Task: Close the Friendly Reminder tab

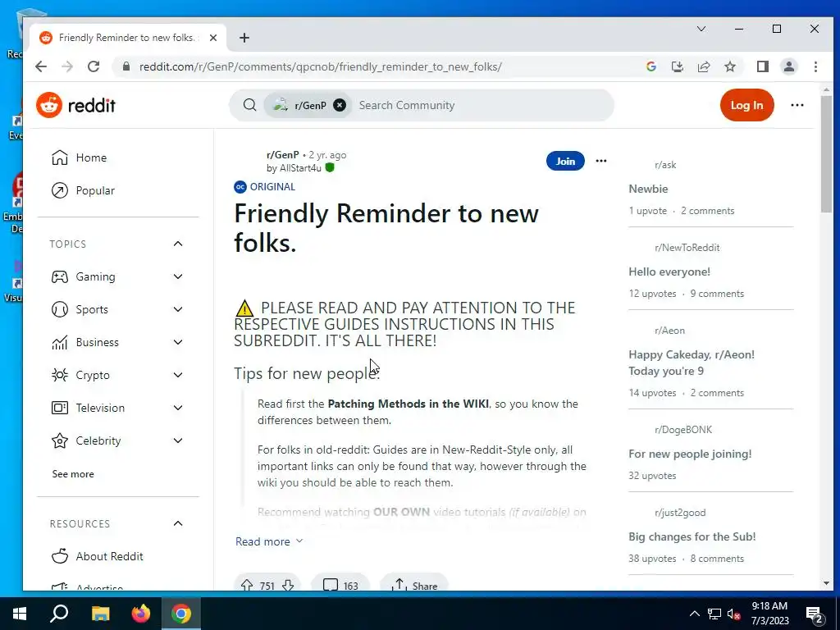Action: coord(213,38)
